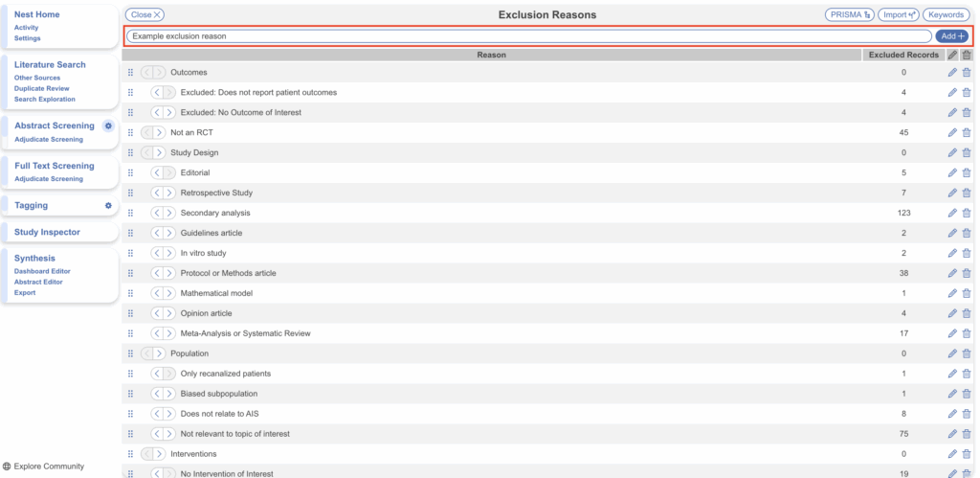Delete the Guidelines article reason

tap(966, 233)
